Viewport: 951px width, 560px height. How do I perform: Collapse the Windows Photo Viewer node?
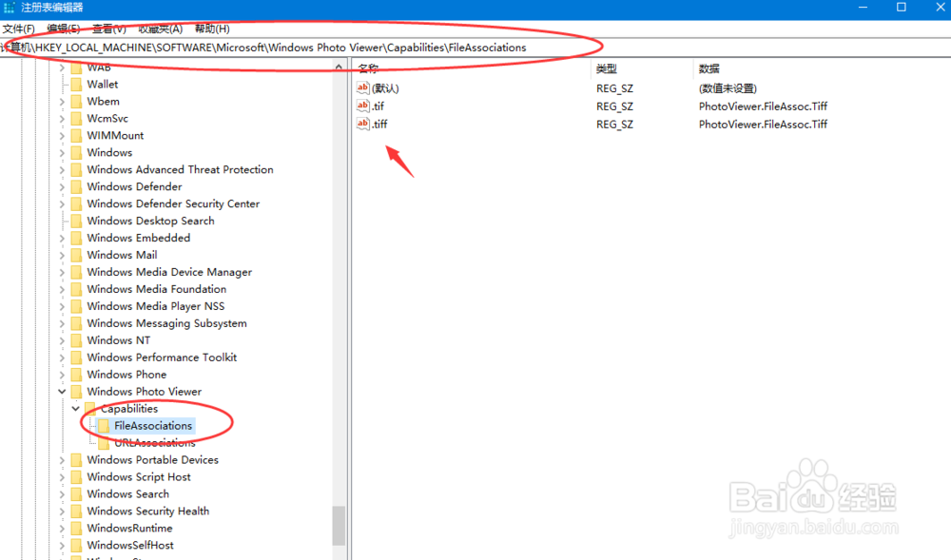[x=61, y=391]
